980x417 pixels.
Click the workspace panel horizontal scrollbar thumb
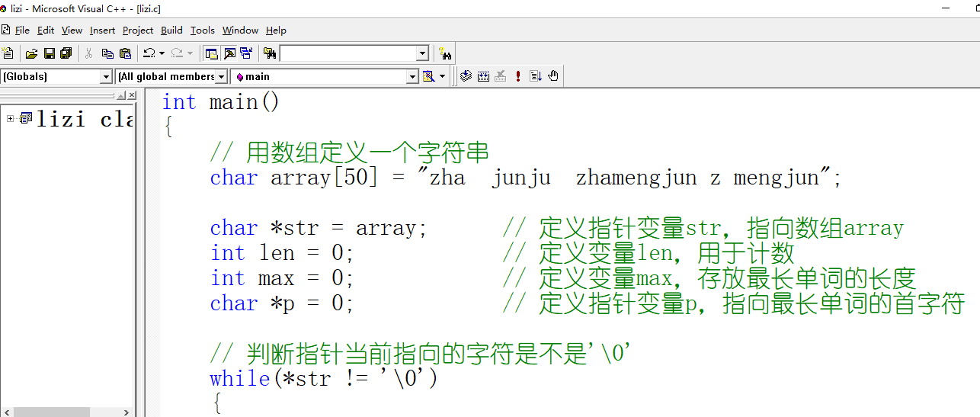pyautogui.click(x=52, y=412)
